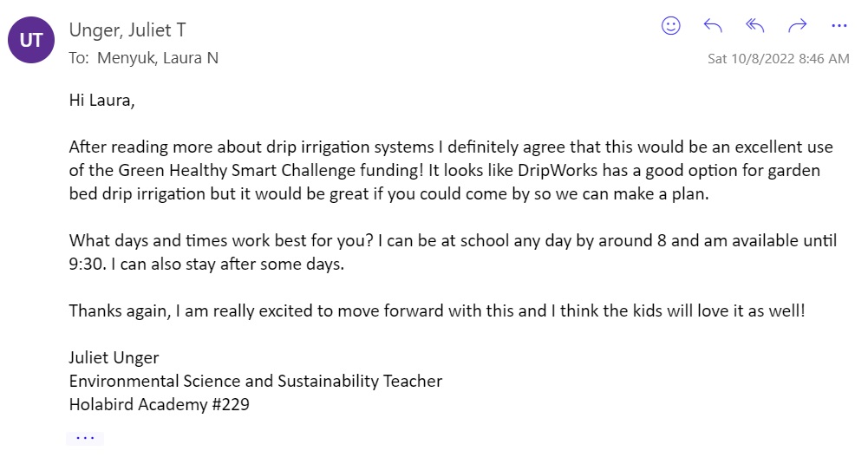Click the Holabird Academy #229 signature line
The image size is (868, 464).
(x=159, y=404)
